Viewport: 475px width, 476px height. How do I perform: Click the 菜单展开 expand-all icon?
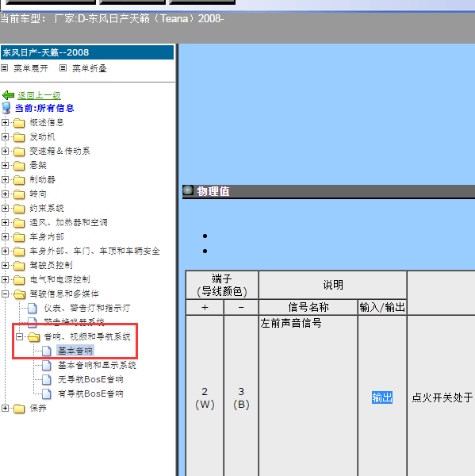(4, 68)
